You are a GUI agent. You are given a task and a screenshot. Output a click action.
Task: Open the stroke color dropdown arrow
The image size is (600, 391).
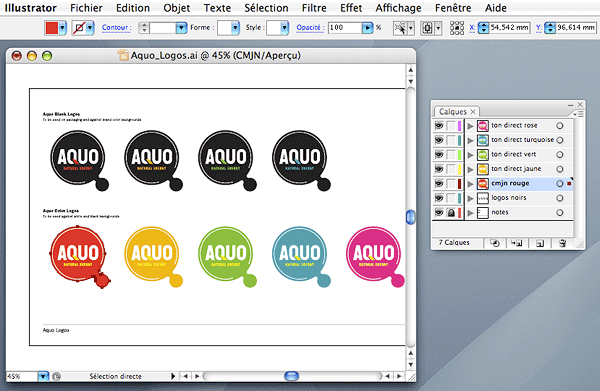pyautogui.click(x=90, y=28)
